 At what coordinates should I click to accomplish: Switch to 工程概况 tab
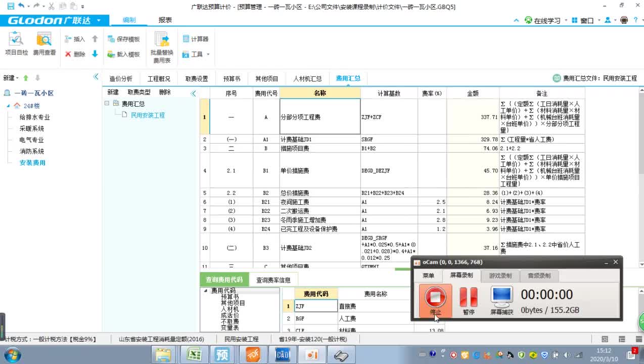pos(159,79)
